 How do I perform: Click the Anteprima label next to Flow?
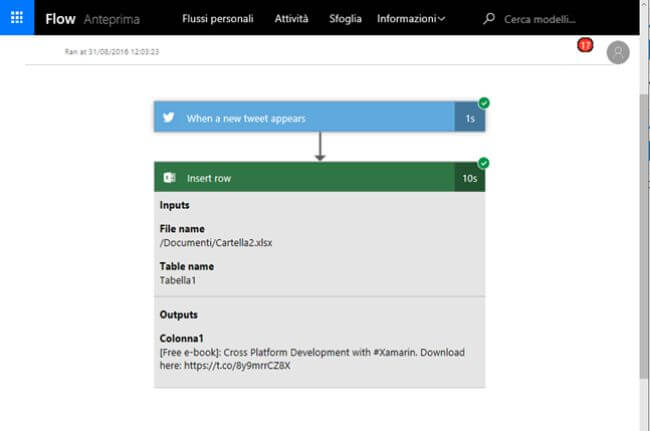(x=112, y=19)
